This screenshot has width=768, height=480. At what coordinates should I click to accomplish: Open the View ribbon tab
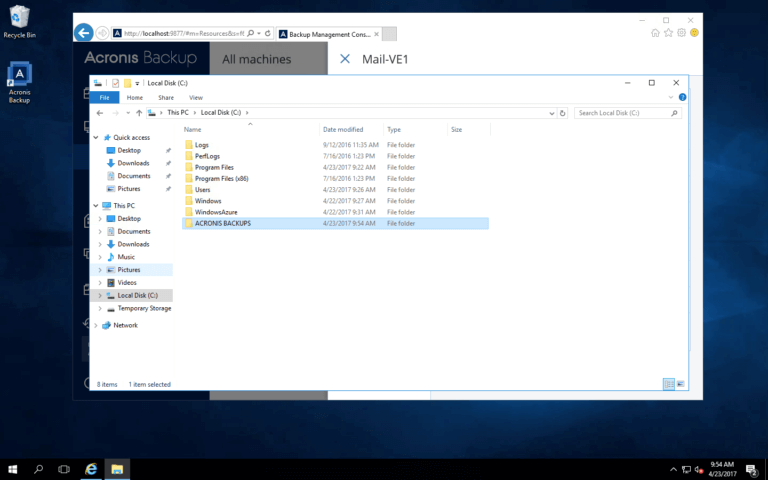[195, 97]
